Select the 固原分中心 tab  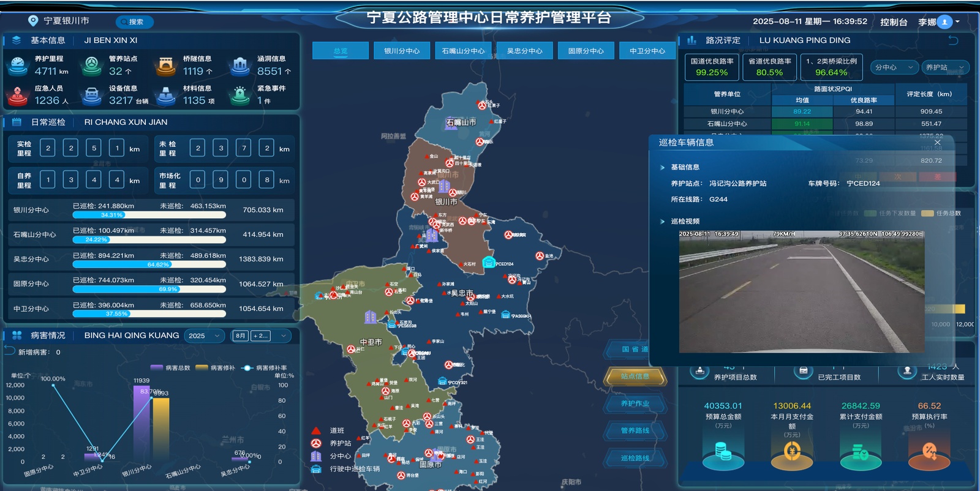click(x=586, y=51)
